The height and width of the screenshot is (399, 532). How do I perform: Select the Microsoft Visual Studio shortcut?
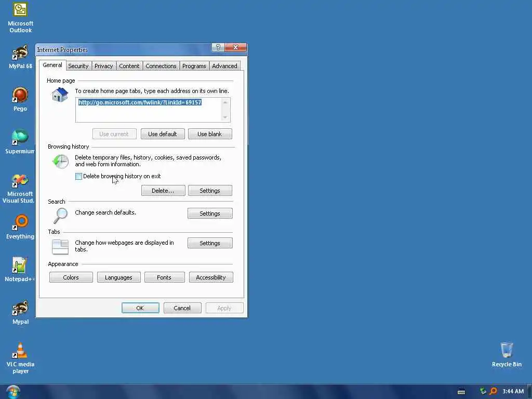pyautogui.click(x=19, y=188)
